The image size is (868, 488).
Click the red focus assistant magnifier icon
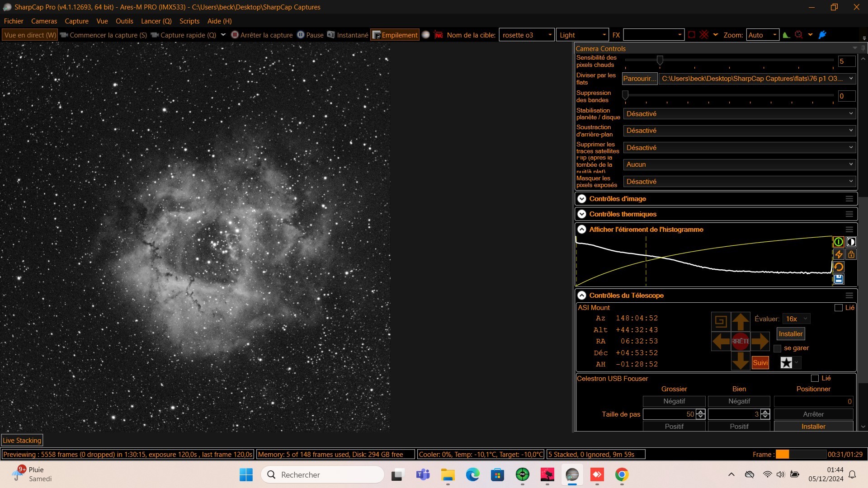[x=799, y=35]
